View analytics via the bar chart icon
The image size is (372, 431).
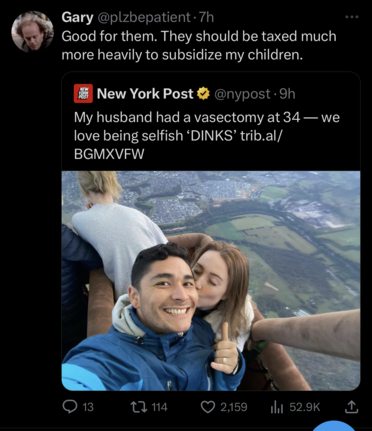[277, 407]
